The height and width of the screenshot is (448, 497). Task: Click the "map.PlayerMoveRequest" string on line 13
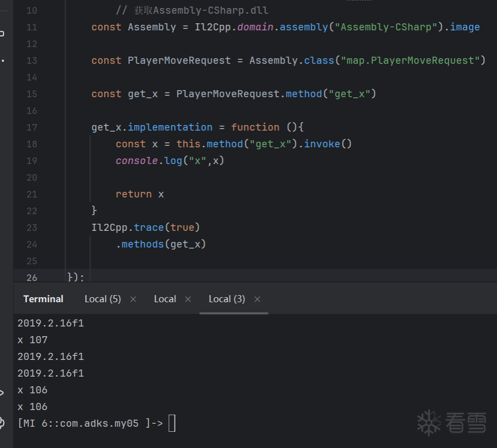pos(410,61)
